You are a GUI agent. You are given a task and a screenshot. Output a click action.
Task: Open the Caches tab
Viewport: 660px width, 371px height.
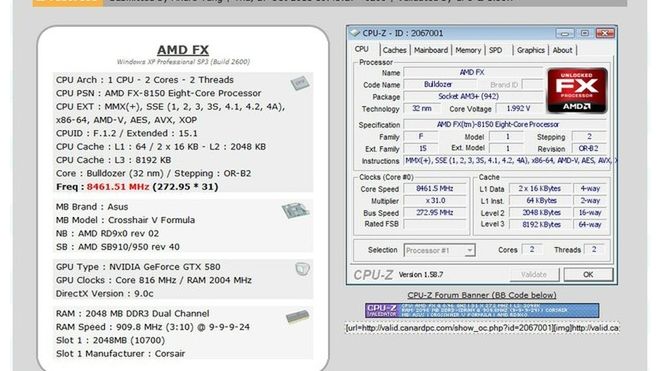tap(395, 50)
